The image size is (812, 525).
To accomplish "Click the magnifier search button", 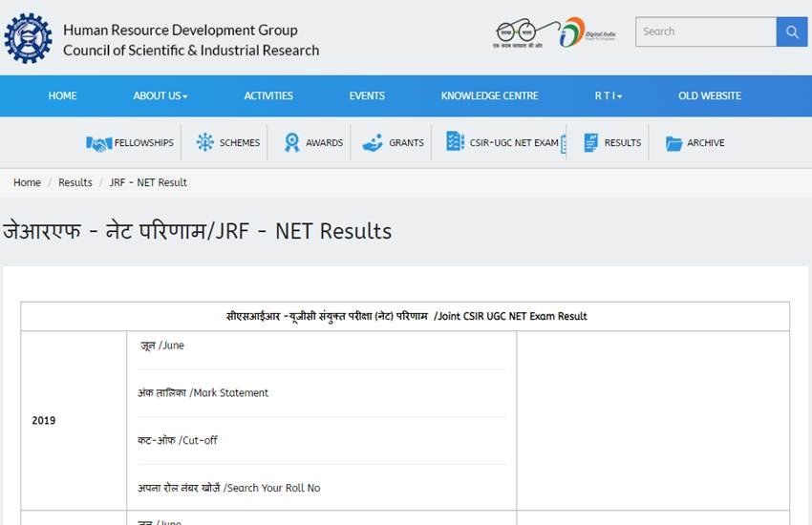I will 792,31.
